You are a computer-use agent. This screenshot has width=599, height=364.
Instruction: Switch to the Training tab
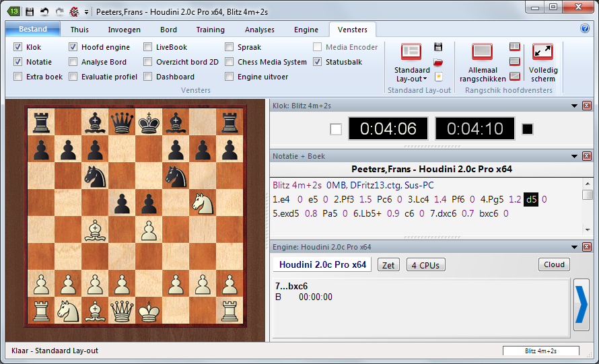210,30
